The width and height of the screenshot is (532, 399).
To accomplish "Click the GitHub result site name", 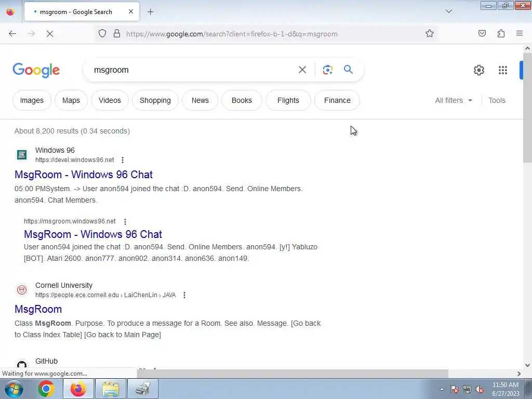I will click(46, 361).
